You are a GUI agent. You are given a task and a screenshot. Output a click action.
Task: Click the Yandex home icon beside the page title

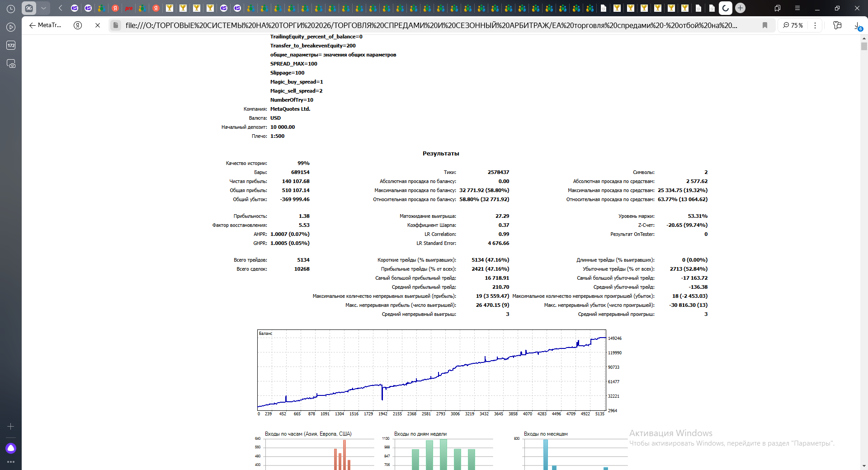point(78,25)
